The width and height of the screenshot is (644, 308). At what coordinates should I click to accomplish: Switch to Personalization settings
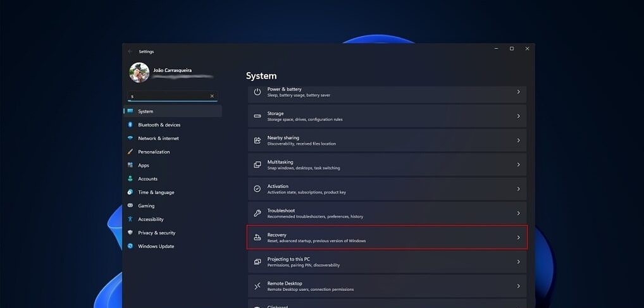(154, 152)
